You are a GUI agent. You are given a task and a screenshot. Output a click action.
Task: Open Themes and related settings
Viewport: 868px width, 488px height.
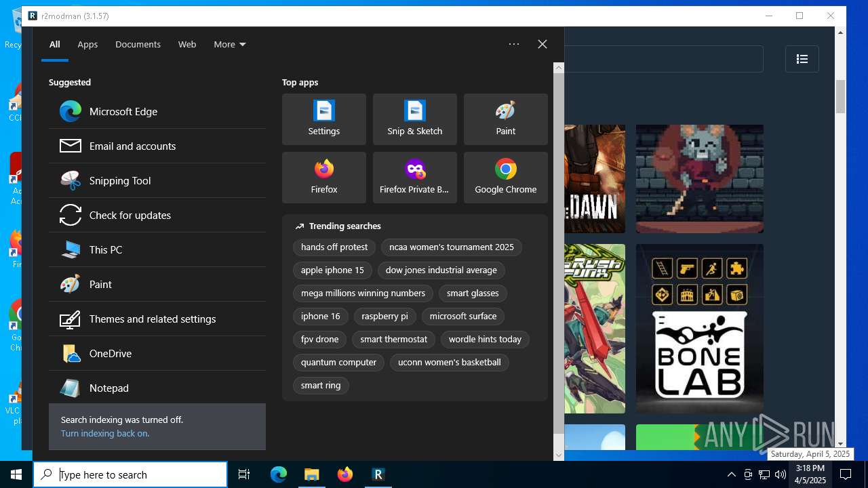(157, 319)
